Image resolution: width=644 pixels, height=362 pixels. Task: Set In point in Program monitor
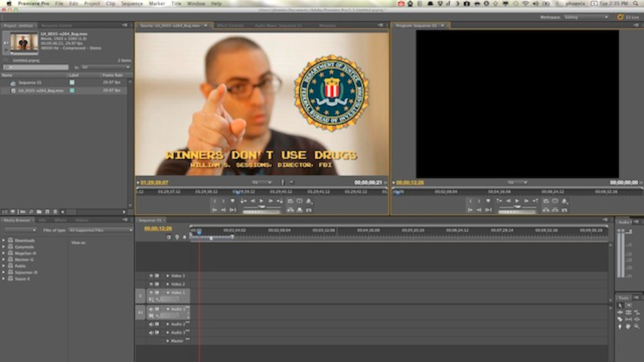pyautogui.click(x=470, y=201)
